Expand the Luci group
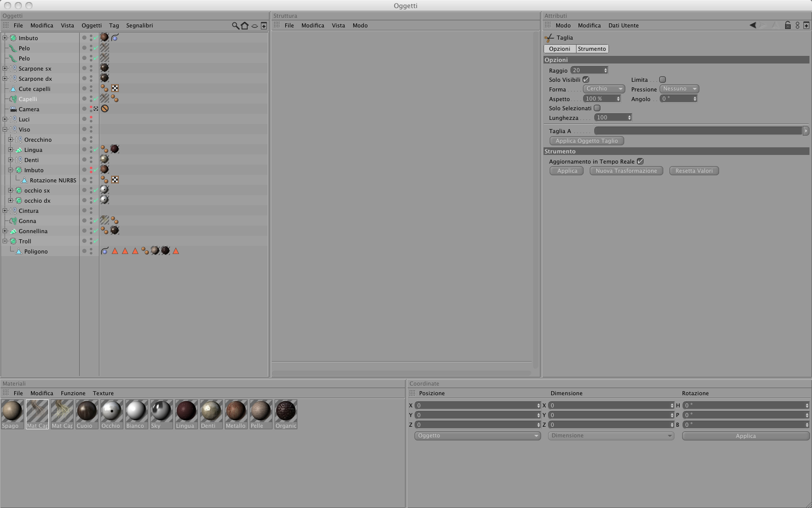Viewport: 812px width, 508px height. tap(5, 119)
